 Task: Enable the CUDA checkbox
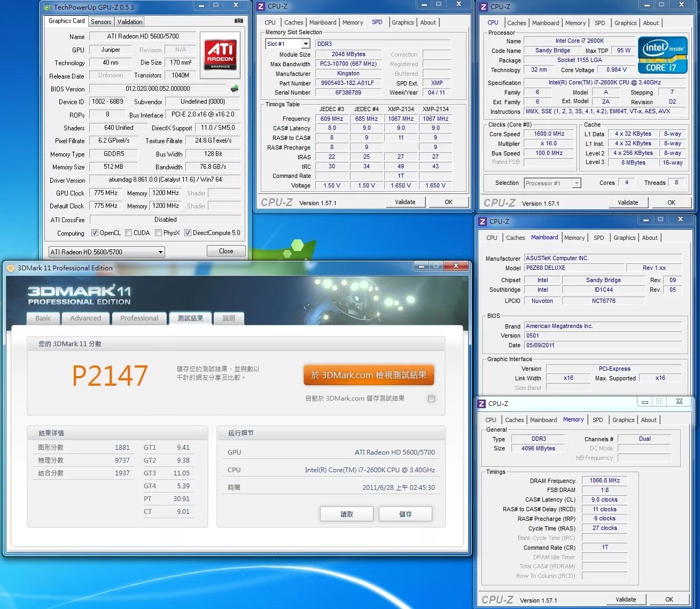point(128,233)
